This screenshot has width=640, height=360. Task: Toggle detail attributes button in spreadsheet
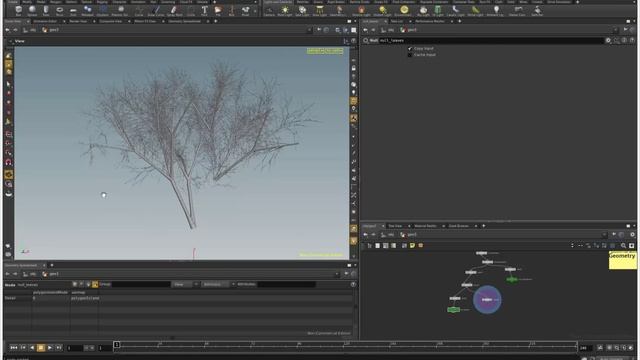point(95,284)
